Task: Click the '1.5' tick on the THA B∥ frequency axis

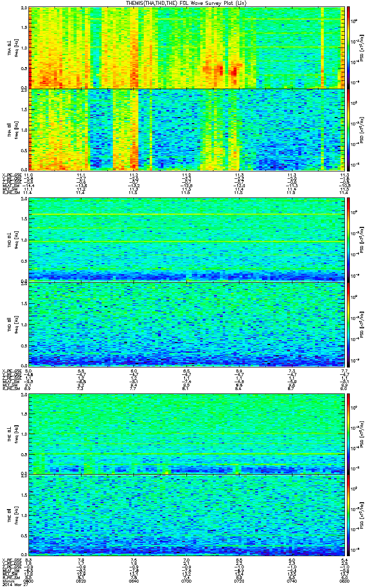Action: click(x=24, y=109)
